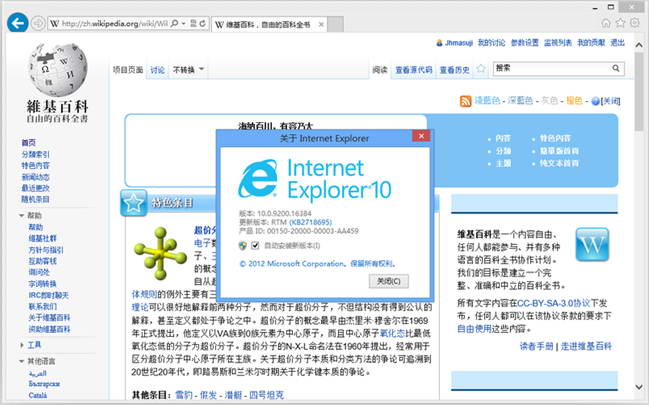Image resolution: width=649 pixels, height=405 pixels.
Task: Open the 关于维基百科 sidebar link
Action: [49, 318]
